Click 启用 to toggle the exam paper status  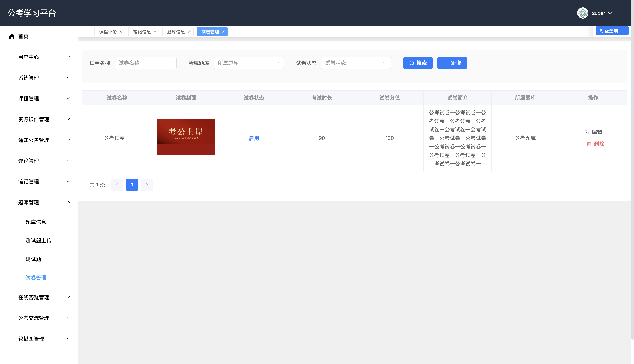[x=254, y=138]
